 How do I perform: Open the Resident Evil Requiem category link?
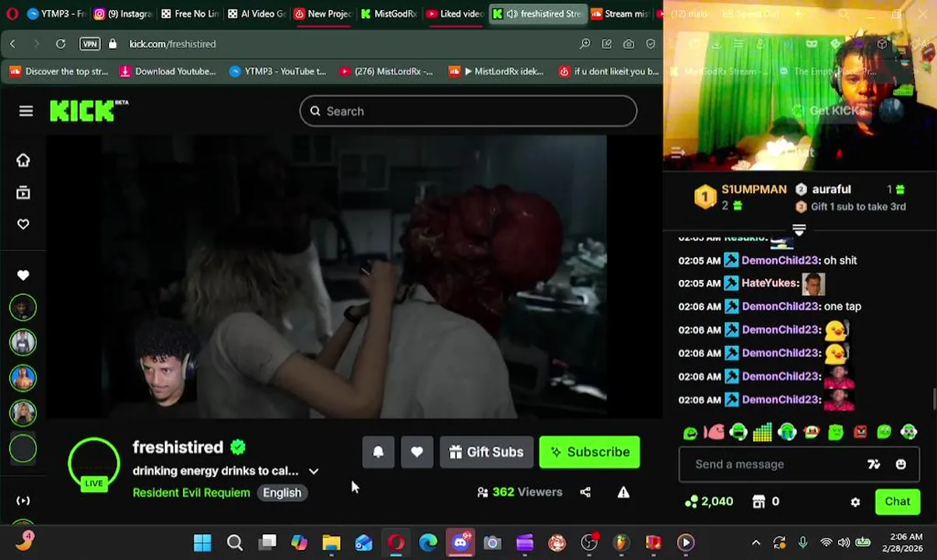tap(191, 492)
